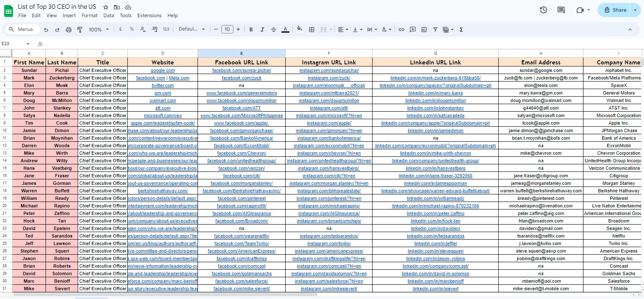Decrease font size with minus button
The image size is (644, 299).
point(216,29)
